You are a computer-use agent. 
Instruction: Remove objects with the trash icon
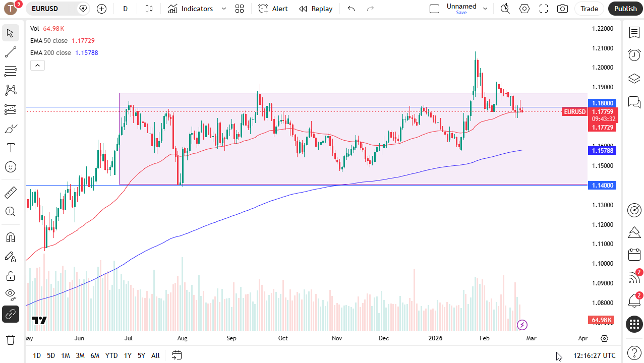[x=10, y=340]
